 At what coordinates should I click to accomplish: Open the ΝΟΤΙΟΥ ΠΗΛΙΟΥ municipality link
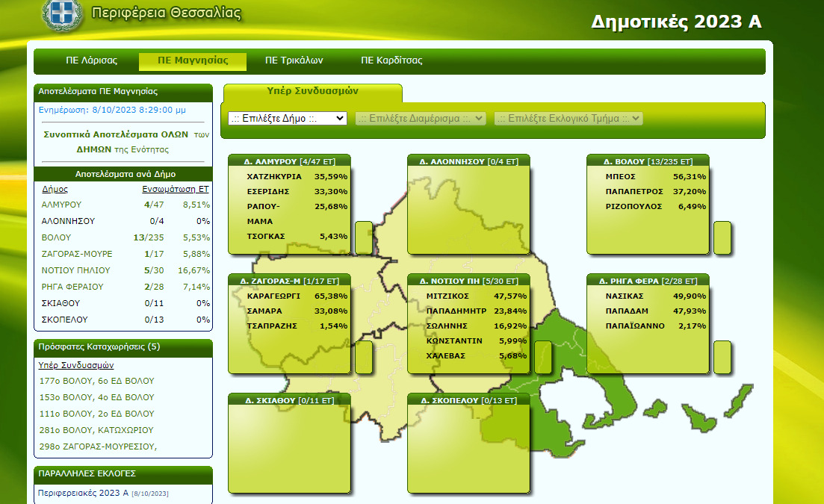(x=76, y=270)
